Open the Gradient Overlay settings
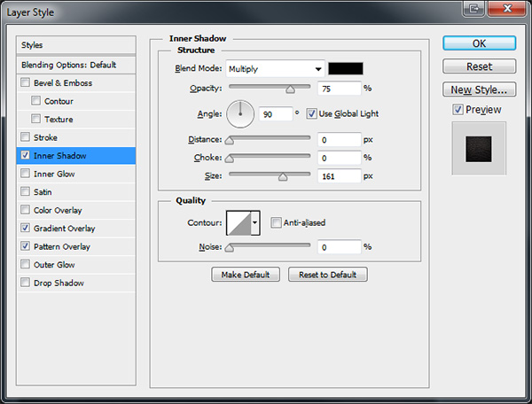Viewport: 532px width, 404px height. tap(64, 229)
